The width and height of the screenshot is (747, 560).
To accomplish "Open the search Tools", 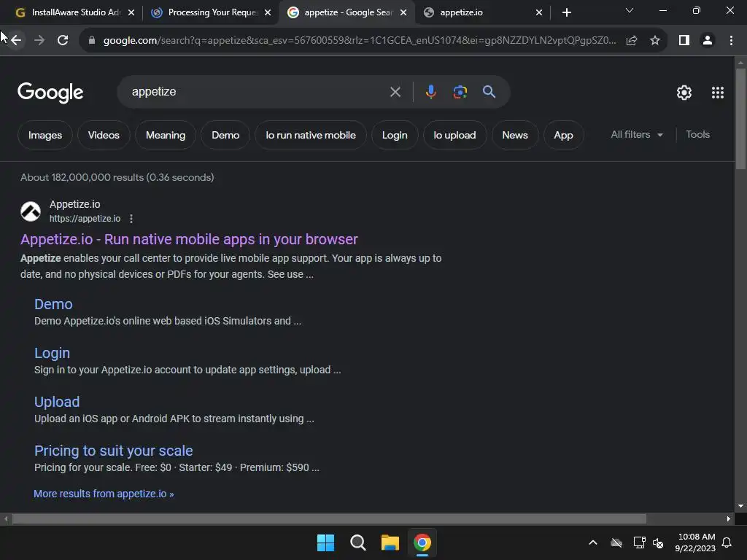I will pos(697,135).
